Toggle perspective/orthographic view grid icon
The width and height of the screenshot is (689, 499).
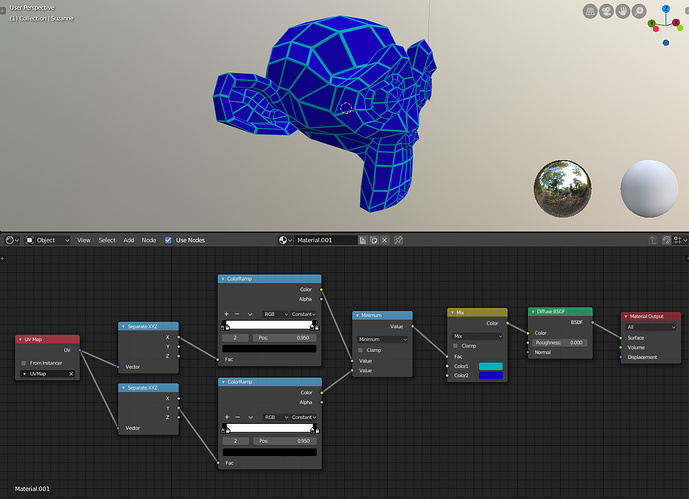click(590, 11)
